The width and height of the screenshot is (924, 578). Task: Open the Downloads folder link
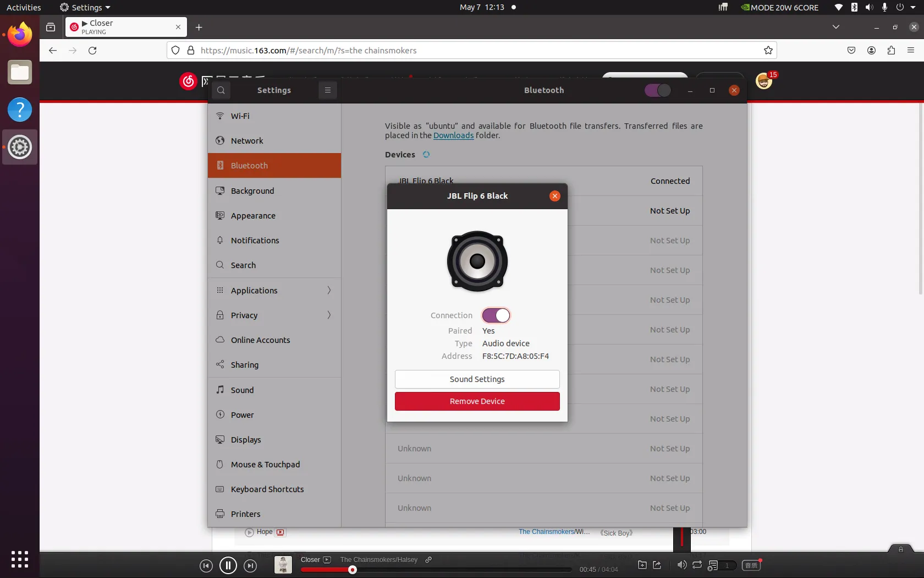click(453, 135)
